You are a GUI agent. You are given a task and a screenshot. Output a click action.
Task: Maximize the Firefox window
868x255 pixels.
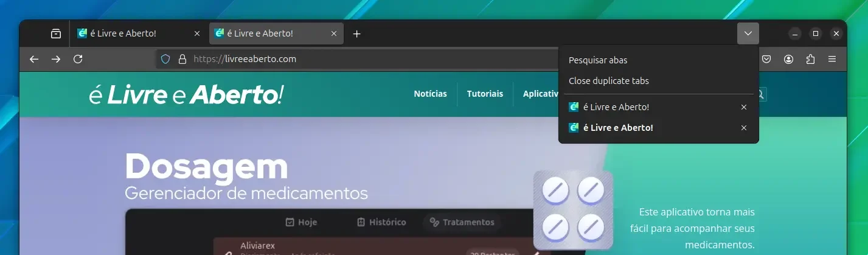(x=816, y=33)
